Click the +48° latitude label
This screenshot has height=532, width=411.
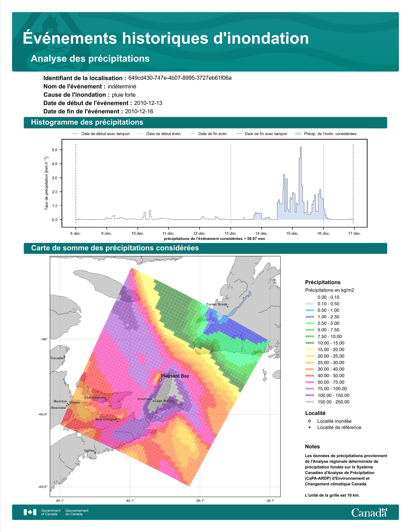44,339
